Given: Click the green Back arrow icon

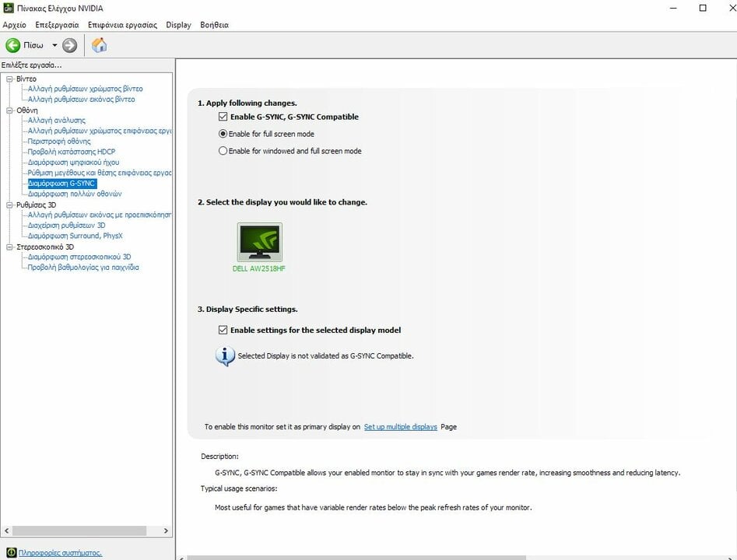Looking at the screenshot, I should (x=12, y=45).
